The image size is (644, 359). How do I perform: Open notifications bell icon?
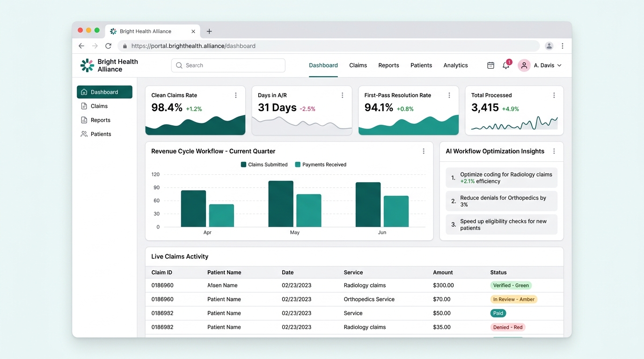[506, 65]
